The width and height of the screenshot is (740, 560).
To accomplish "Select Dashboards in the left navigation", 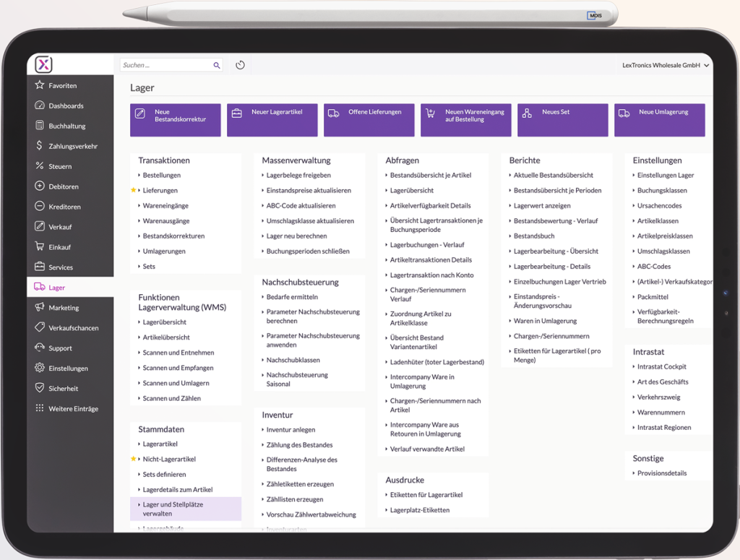I will point(66,105).
